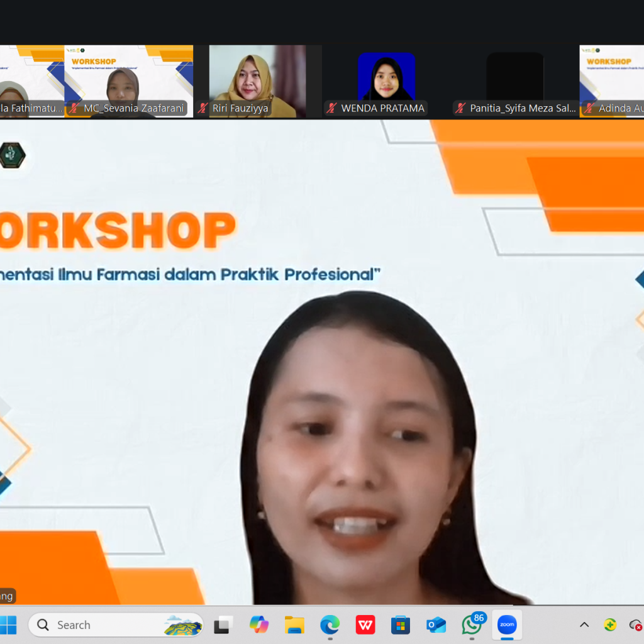
Task: Select Riri Fauziyya's video thumbnail
Action: (257, 75)
